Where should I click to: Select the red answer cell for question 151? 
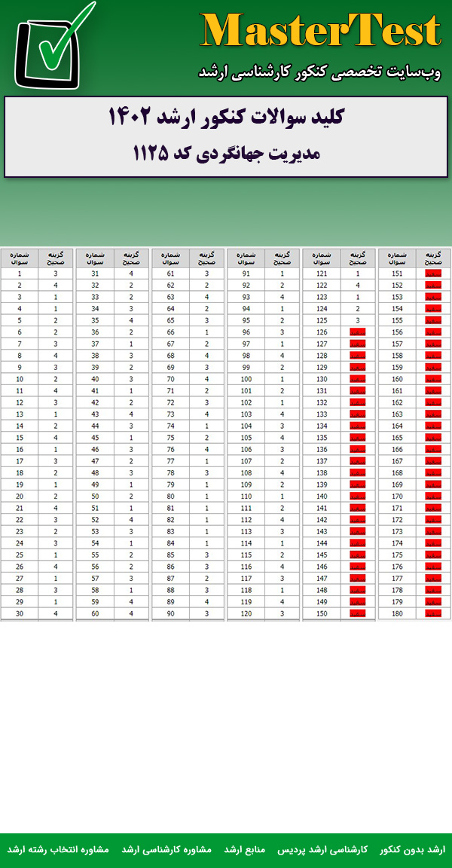pos(433,274)
